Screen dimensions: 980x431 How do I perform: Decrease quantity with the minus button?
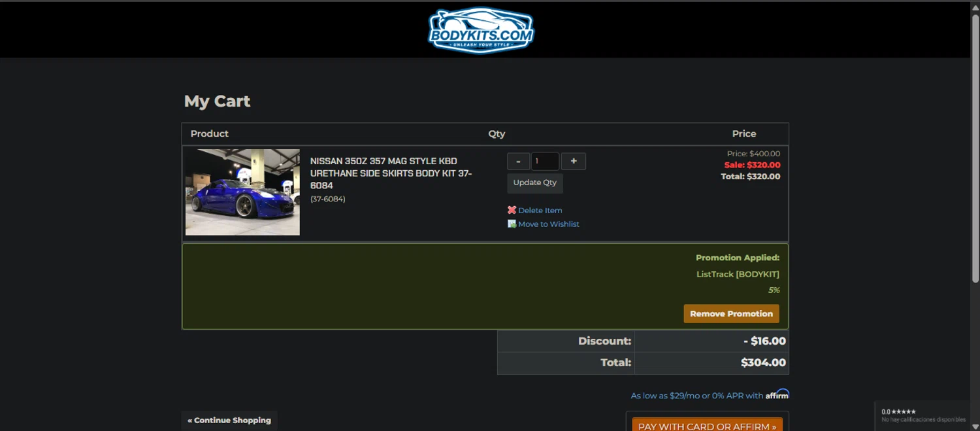[518, 161]
